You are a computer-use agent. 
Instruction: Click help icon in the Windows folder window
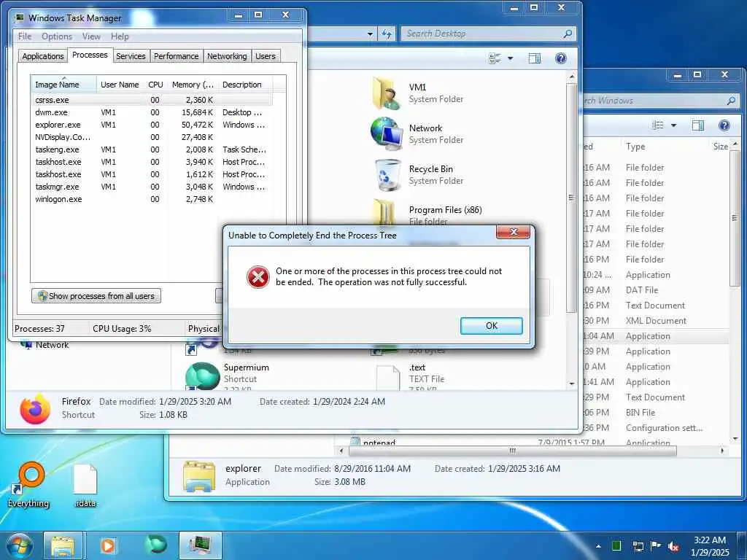tap(724, 125)
